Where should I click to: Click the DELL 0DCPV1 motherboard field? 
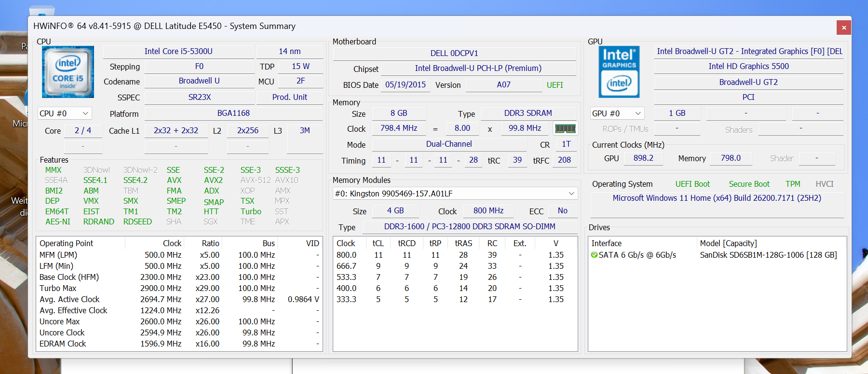(454, 54)
